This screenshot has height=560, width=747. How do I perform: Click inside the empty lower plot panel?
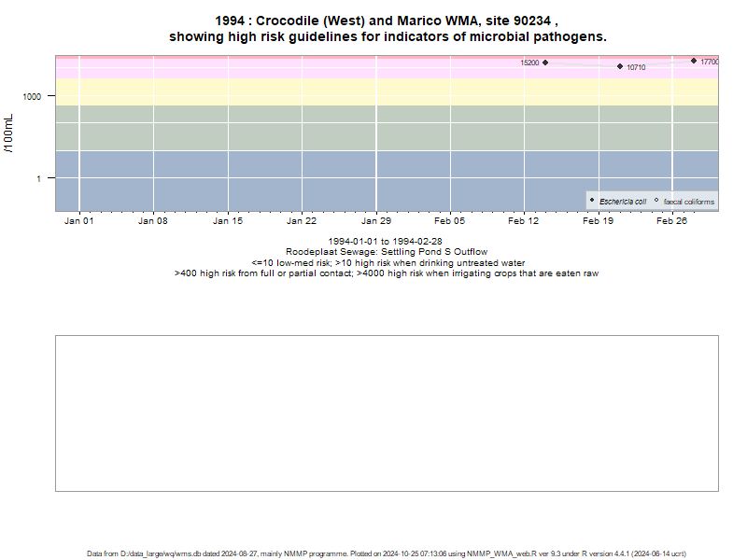(387, 413)
